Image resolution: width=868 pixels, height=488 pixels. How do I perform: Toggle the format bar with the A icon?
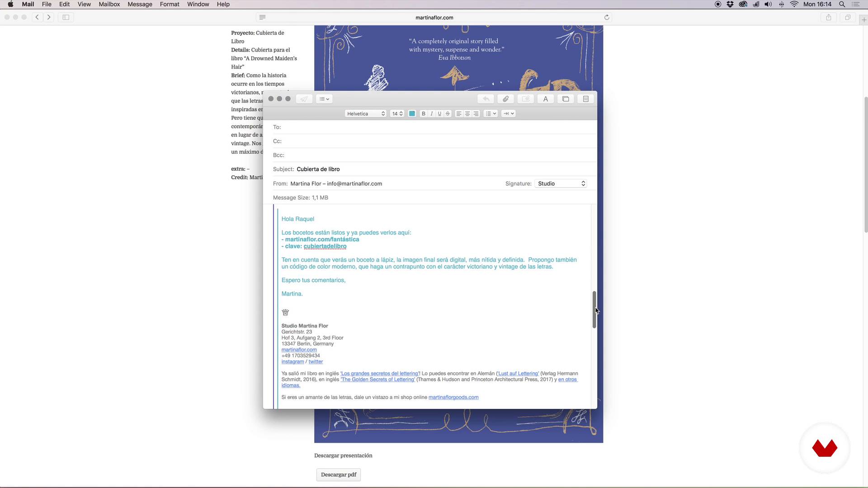[x=546, y=99]
